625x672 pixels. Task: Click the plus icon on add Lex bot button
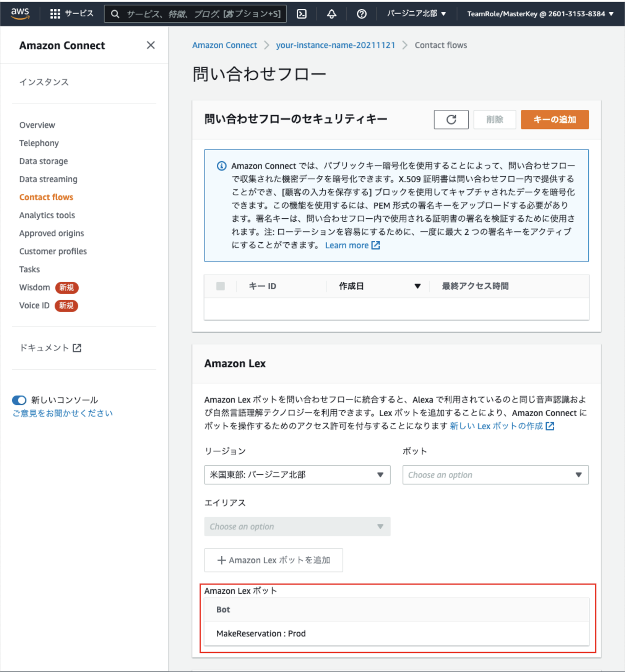[x=221, y=560]
